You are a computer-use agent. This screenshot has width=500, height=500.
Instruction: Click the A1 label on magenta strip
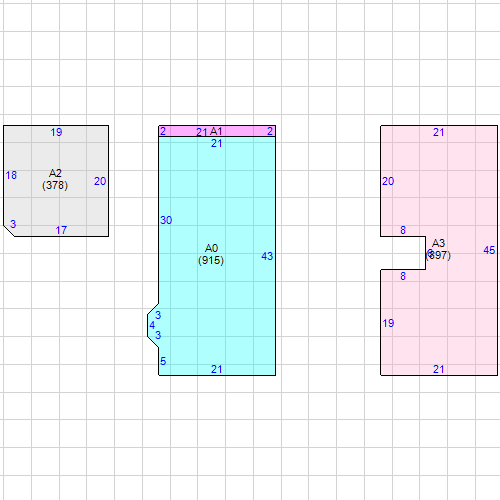(216, 131)
